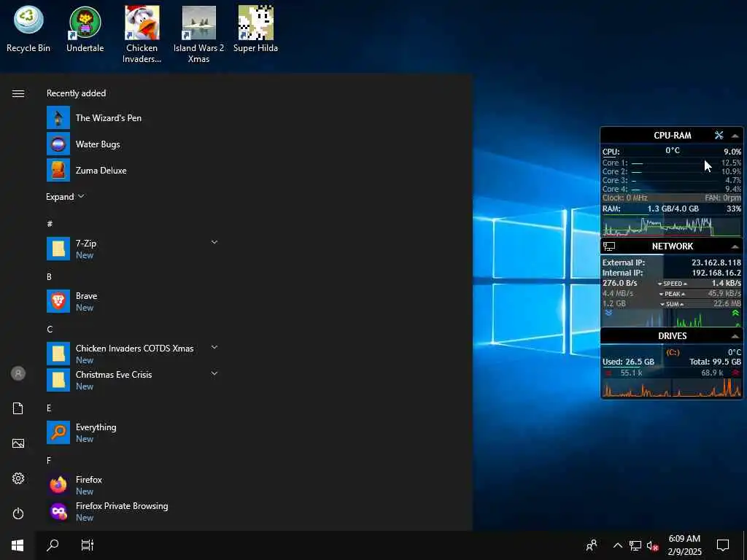Viewport: 747px width, 560px height.
Task: Expand the 7-Zip folder chevron
Action: coord(214,242)
